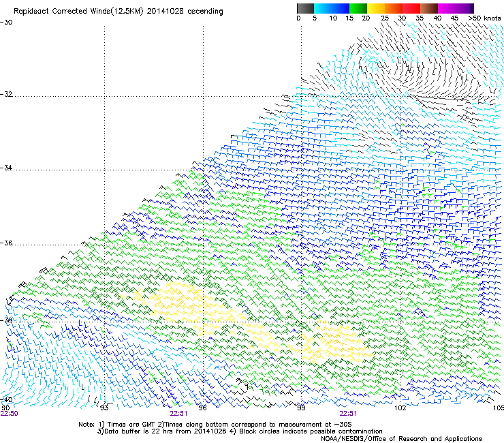Image resolution: width=504 pixels, height=443 pixels.
Task: Click the '-36' latitude axis label
Action: pyautogui.click(x=6, y=243)
